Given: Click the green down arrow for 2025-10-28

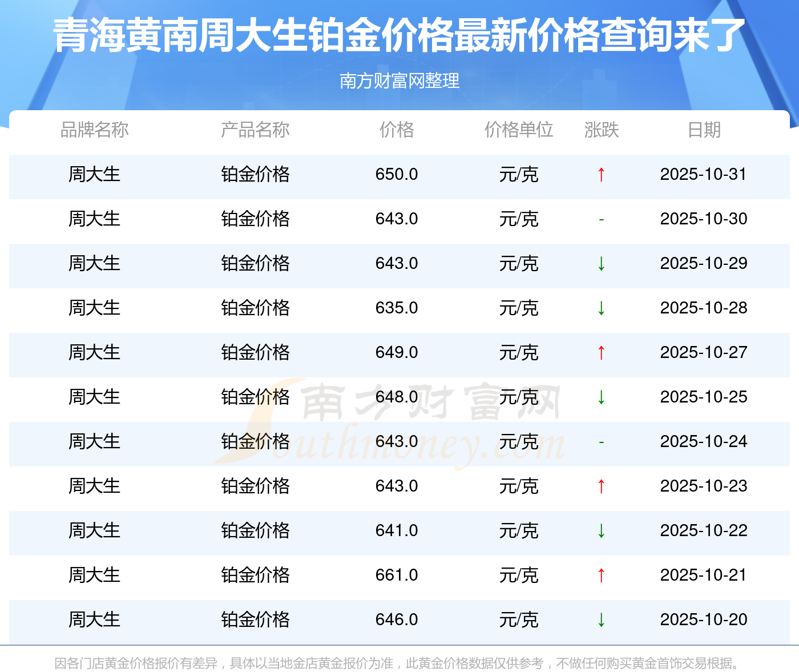Looking at the screenshot, I should tap(601, 308).
